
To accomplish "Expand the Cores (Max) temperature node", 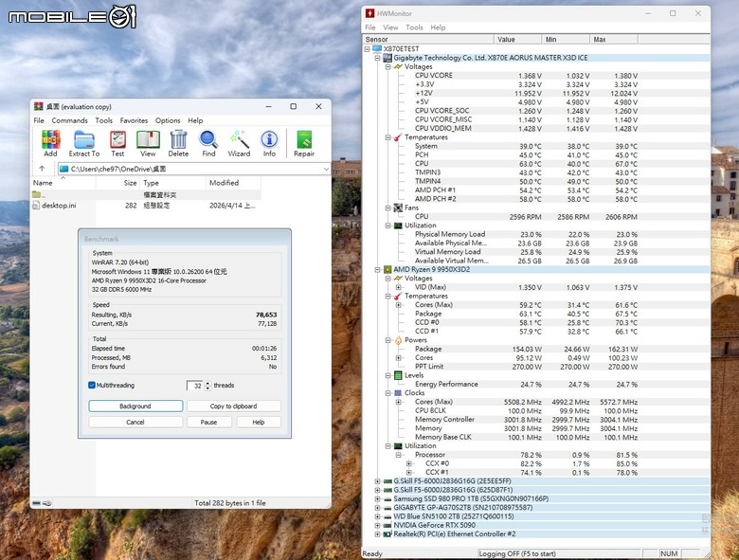I will click(398, 305).
